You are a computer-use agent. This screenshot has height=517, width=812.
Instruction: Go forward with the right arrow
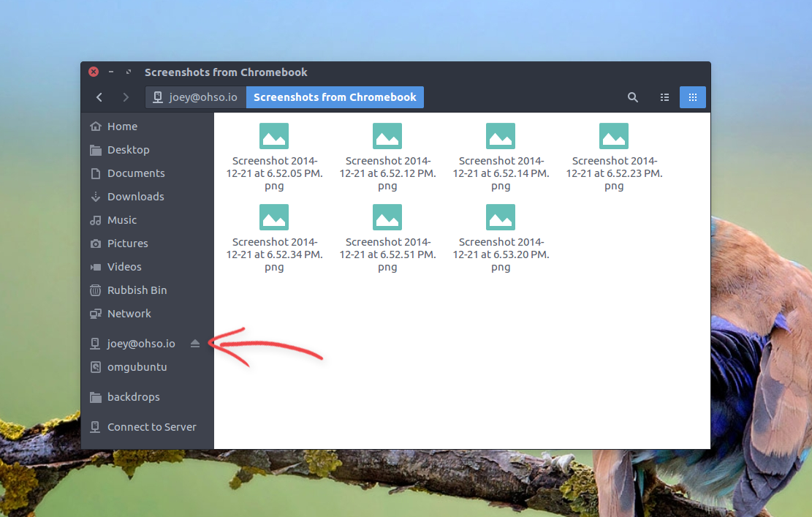(126, 97)
